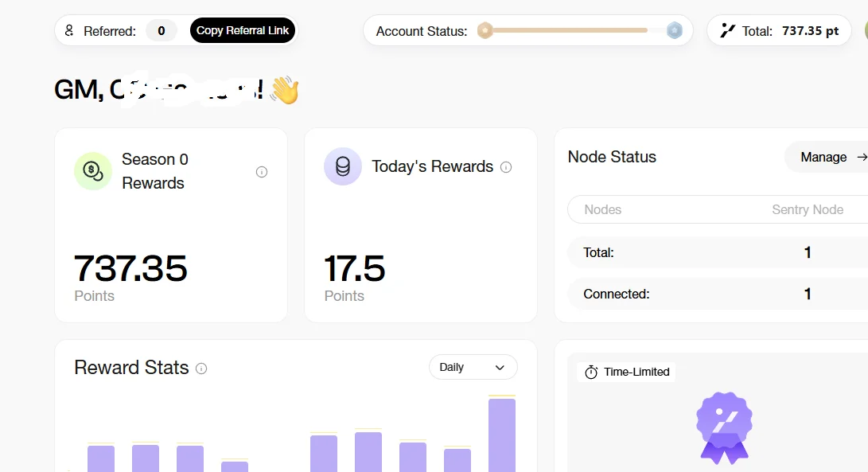The height and width of the screenshot is (472, 868).
Task: Click the Node Status heading
Action: (612, 157)
